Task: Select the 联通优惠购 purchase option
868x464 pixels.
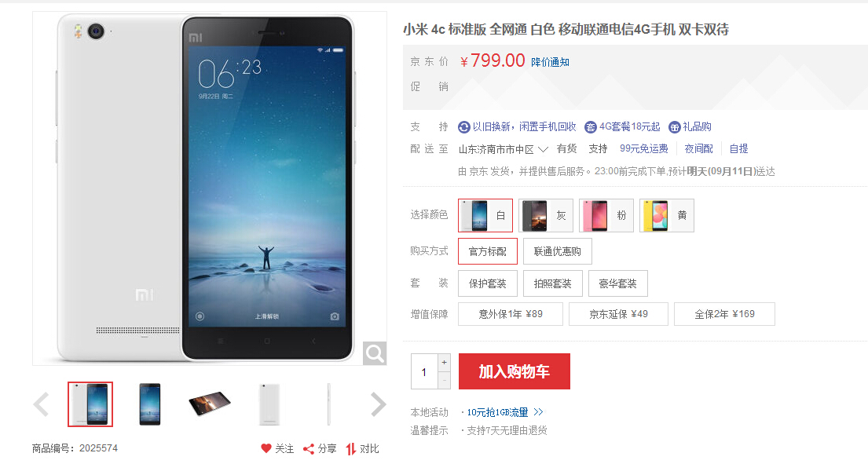Action: tap(558, 251)
